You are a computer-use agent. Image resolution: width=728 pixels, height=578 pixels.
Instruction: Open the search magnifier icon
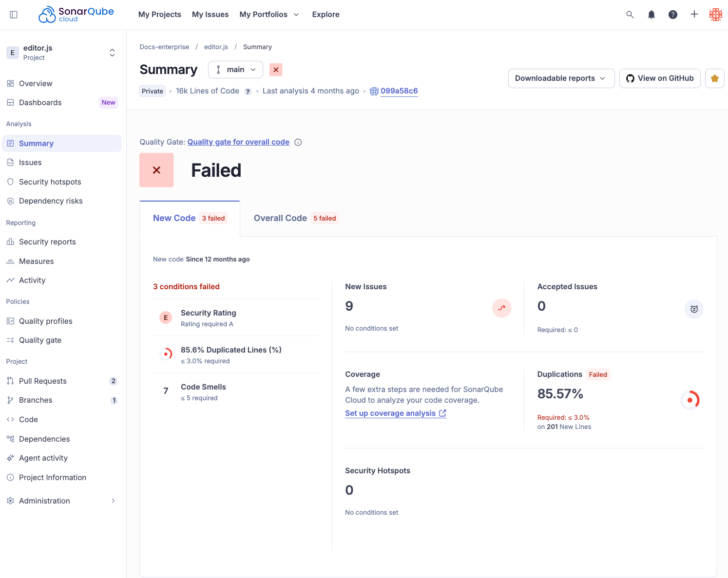[x=630, y=15]
